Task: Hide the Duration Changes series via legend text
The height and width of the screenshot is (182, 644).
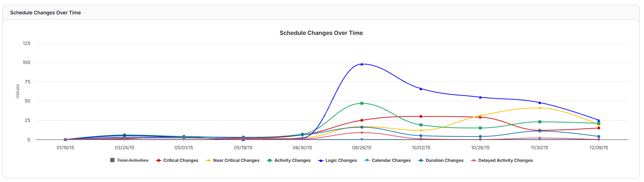Action: 444,160
